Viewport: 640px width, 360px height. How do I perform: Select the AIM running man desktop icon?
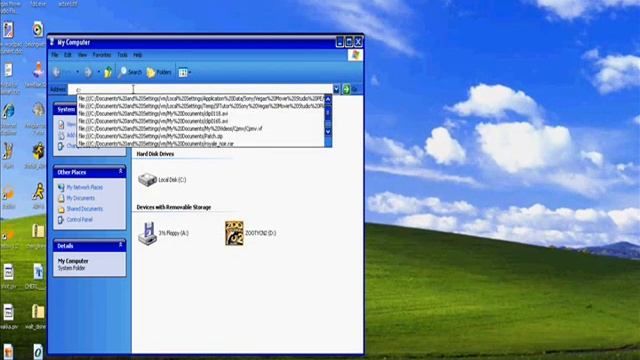pyautogui.click(x=38, y=191)
